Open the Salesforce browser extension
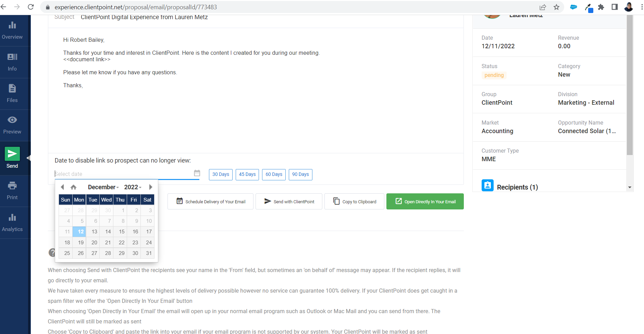The width and height of the screenshot is (644, 334). (x=573, y=7)
